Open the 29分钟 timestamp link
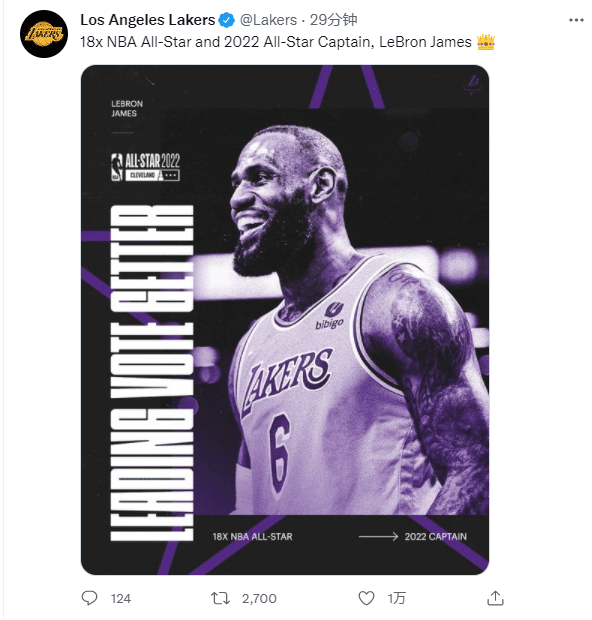592x620 pixels. 333,20
